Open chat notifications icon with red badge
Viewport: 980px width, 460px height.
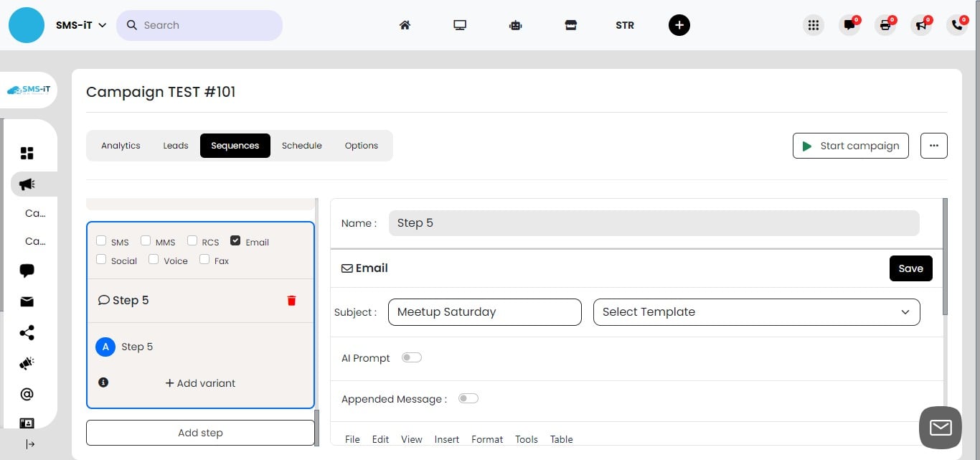849,24
